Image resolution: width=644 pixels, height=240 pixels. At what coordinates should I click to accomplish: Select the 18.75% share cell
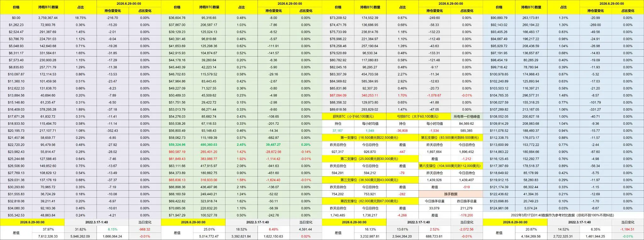[x=80, y=18]
